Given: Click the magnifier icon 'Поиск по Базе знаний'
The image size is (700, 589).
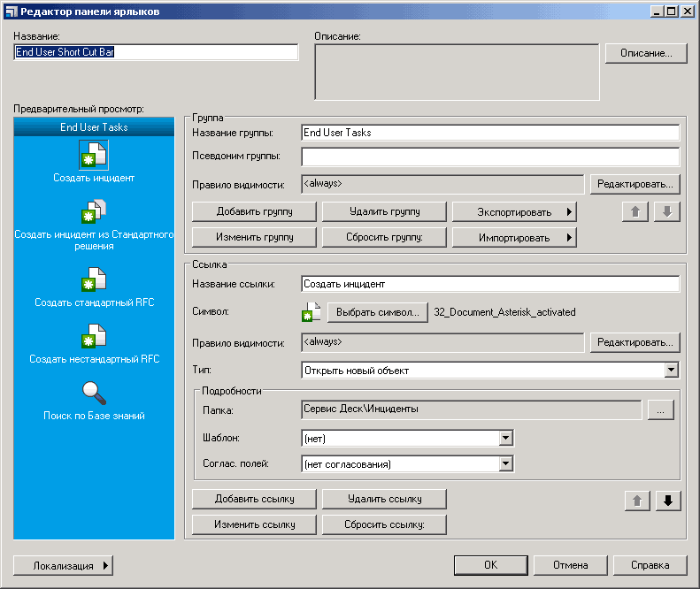Looking at the screenshot, I should (94, 394).
